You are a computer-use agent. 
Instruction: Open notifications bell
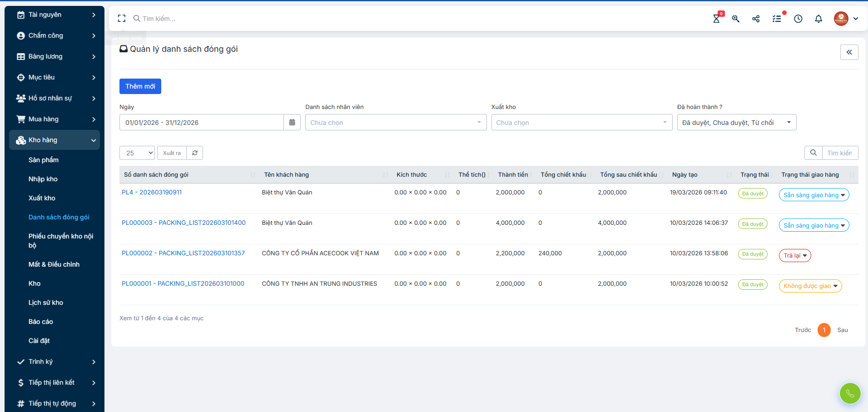pyautogui.click(x=818, y=19)
